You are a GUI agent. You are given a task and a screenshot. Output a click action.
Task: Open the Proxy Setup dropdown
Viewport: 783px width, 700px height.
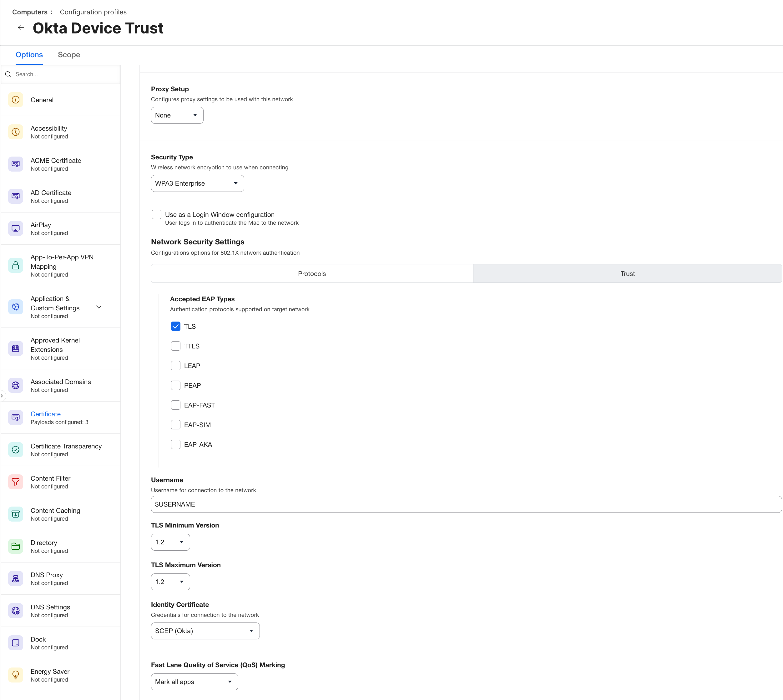(177, 115)
